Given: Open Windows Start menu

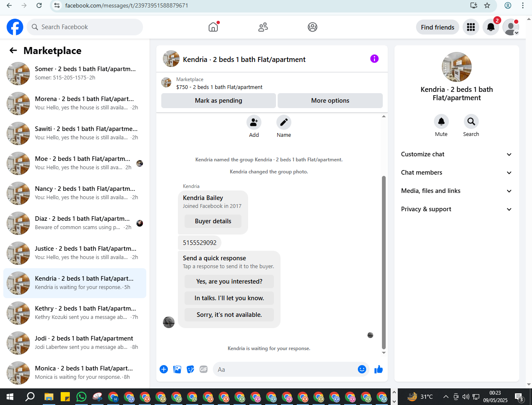Looking at the screenshot, I should 10,397.
